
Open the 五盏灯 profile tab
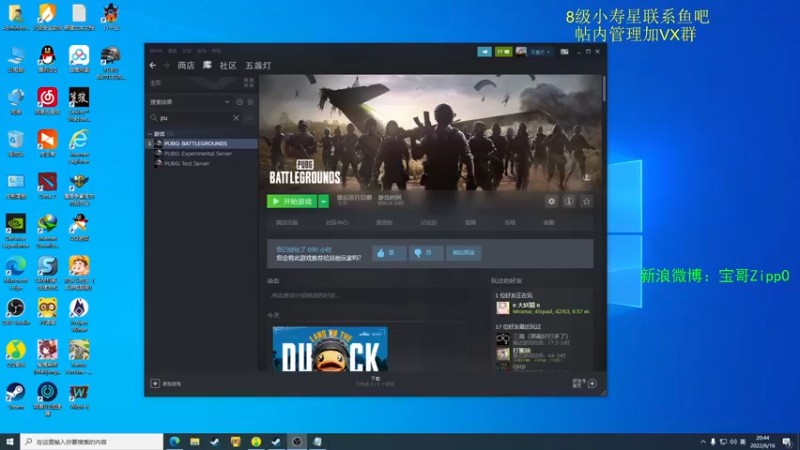click(258, 65)
